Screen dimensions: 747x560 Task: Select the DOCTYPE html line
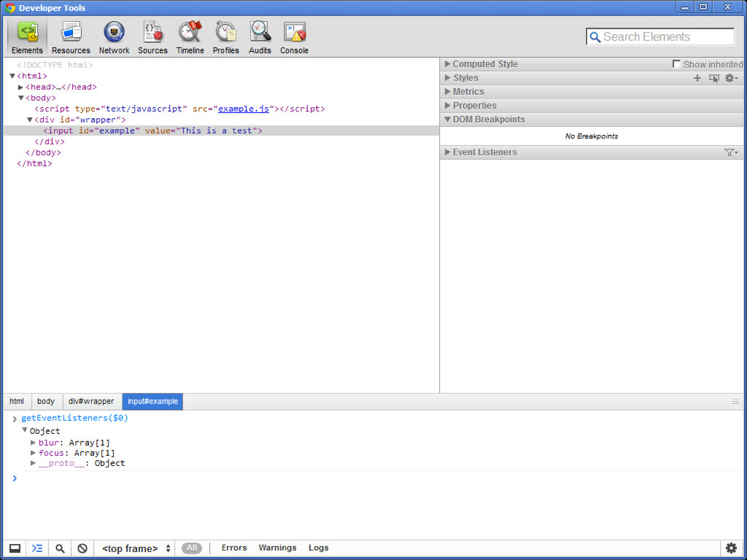tap(55, 65)
